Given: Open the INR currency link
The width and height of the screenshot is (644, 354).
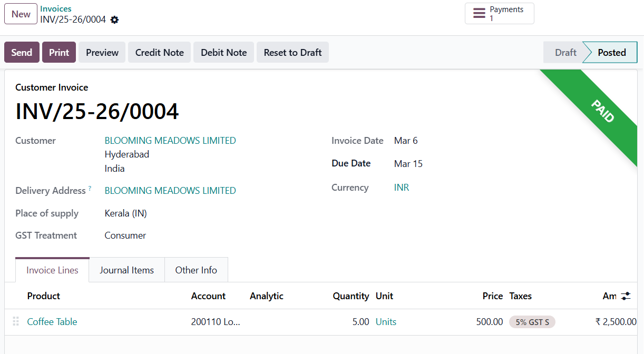Looking at the screenshot, I should [401, 188].
